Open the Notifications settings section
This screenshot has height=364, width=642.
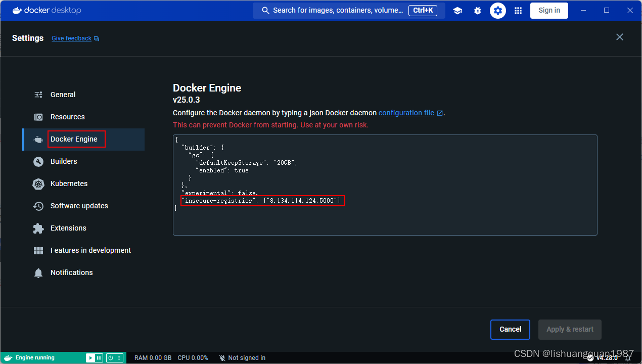83,272
